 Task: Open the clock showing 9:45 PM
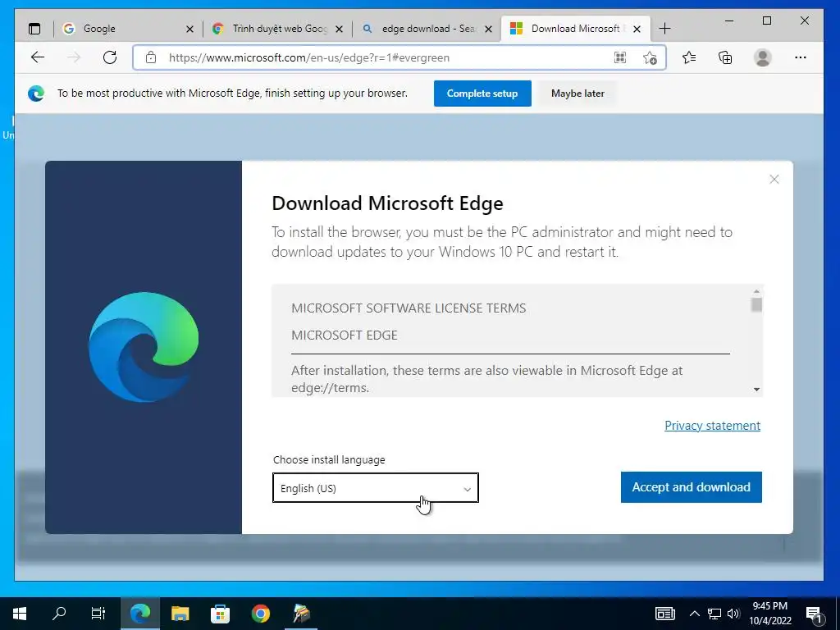(769, 614)
